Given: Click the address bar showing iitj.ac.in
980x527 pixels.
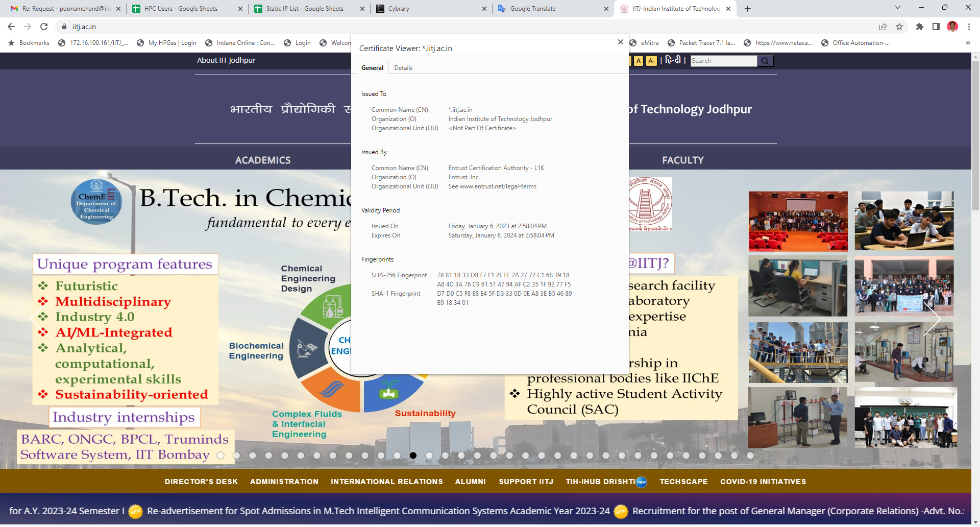Looking at the screenshot, I should pos(459,27).
